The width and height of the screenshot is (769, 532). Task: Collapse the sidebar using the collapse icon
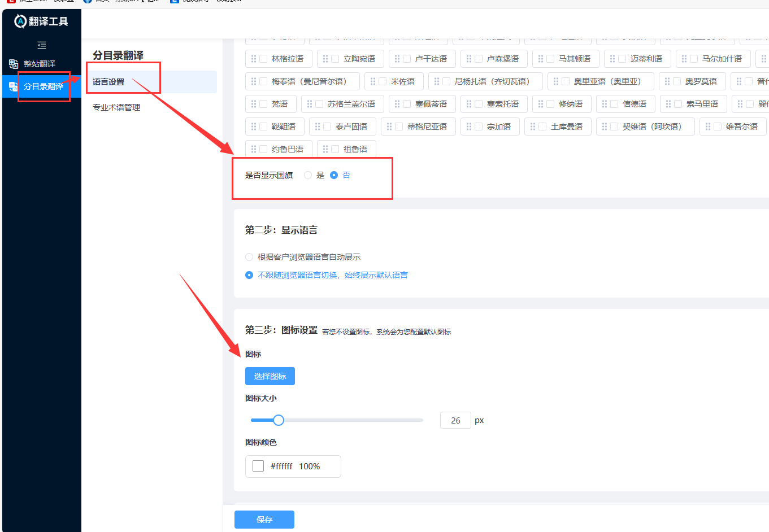click(41, 45)
